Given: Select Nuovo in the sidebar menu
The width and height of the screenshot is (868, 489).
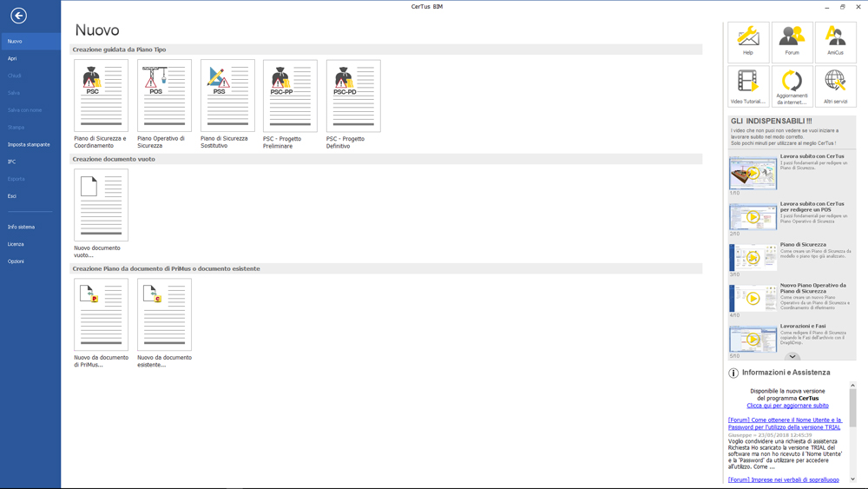Looking at the screenshot, I should click(30, 42).
